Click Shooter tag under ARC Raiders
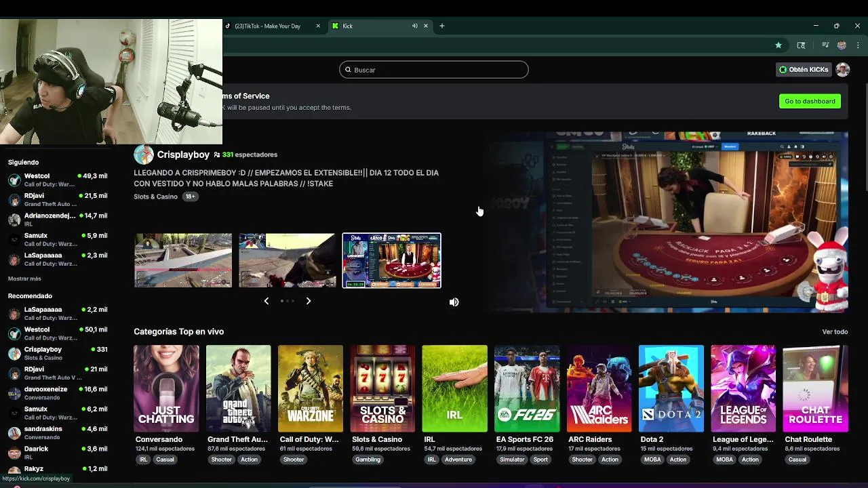The image size is (868, 488). click(x=582, y=460)
